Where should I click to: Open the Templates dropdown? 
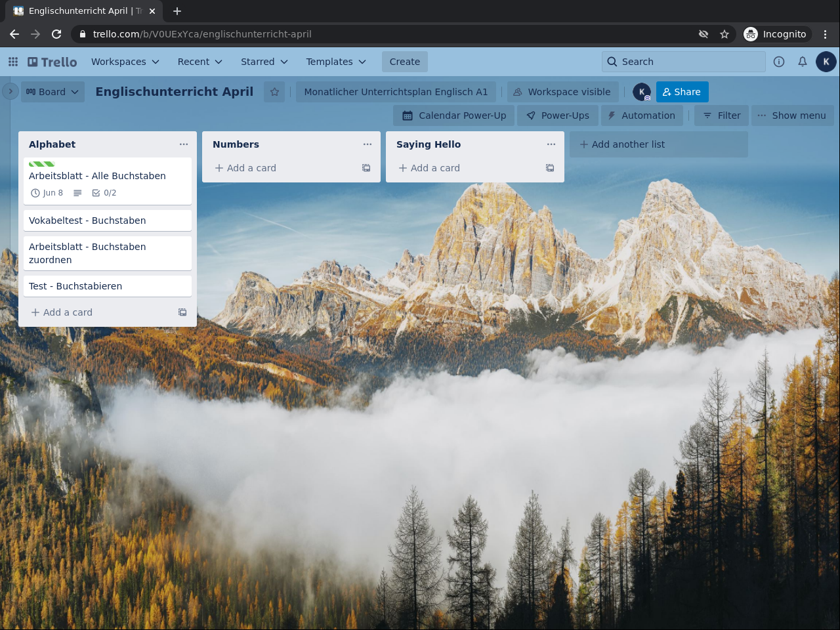[336, 62]
